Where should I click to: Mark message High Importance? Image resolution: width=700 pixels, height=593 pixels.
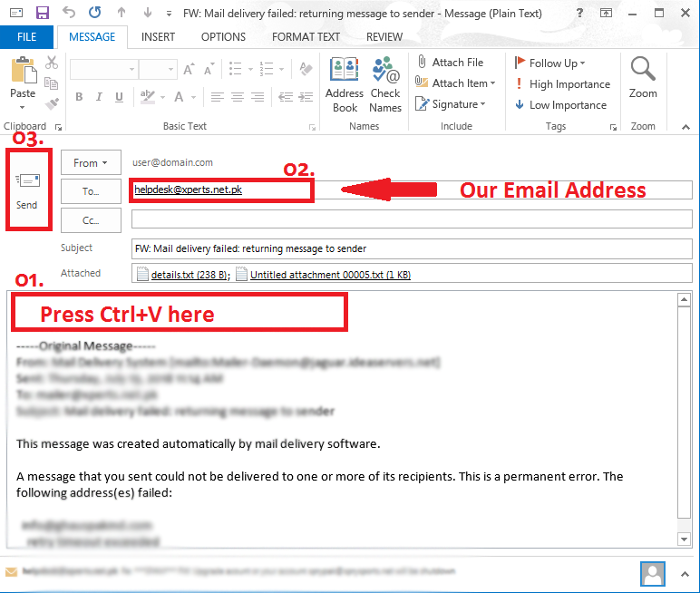tap(562, 84)
